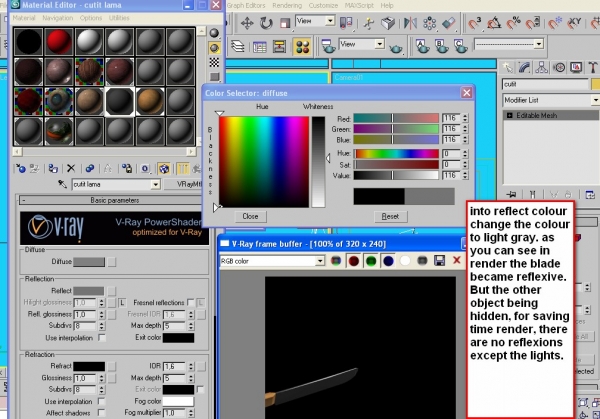The width and height of the screenshot is (600, 419).
Task: Click Reset Map delete X icon
Action: tap(71, 168)
